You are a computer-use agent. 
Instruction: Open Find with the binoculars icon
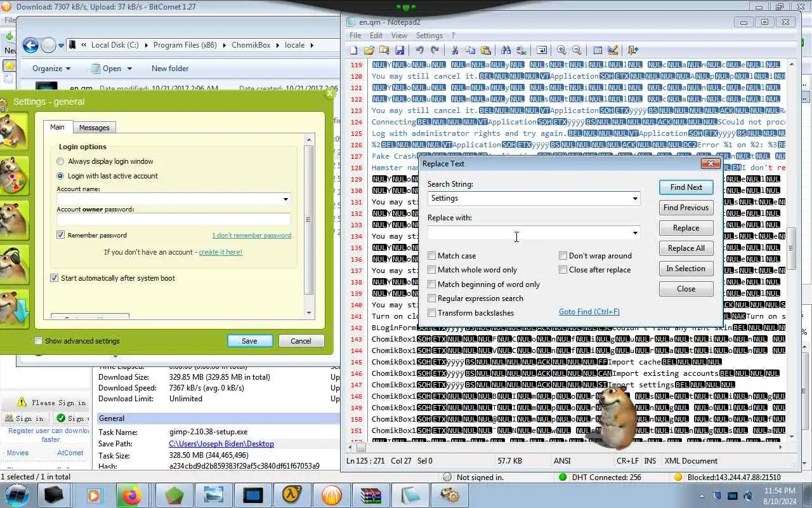click(x=506, y=50)
